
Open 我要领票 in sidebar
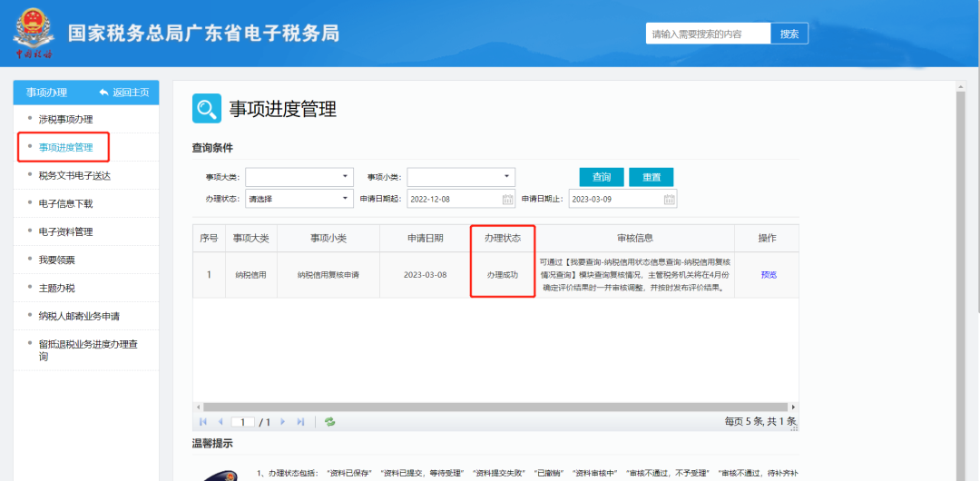point(57,260)
